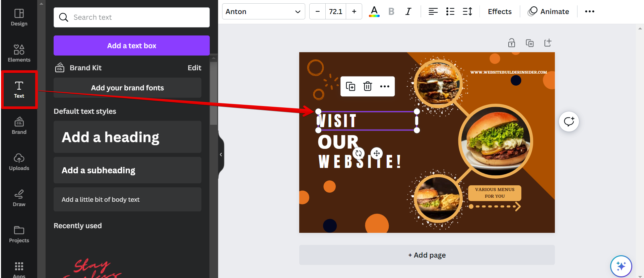The height and width of the screenshot is (278, 644).
Task: Click the trash icon to delete text
Action: point(368,86)
